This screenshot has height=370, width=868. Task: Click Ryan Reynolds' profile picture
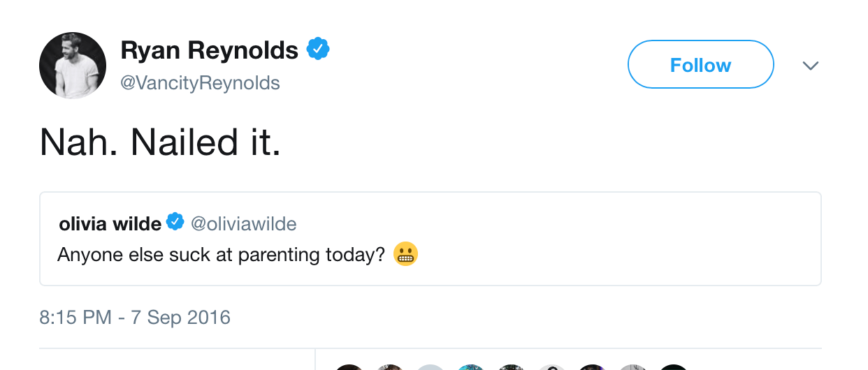pyautogui.click(x=73, y=65)
